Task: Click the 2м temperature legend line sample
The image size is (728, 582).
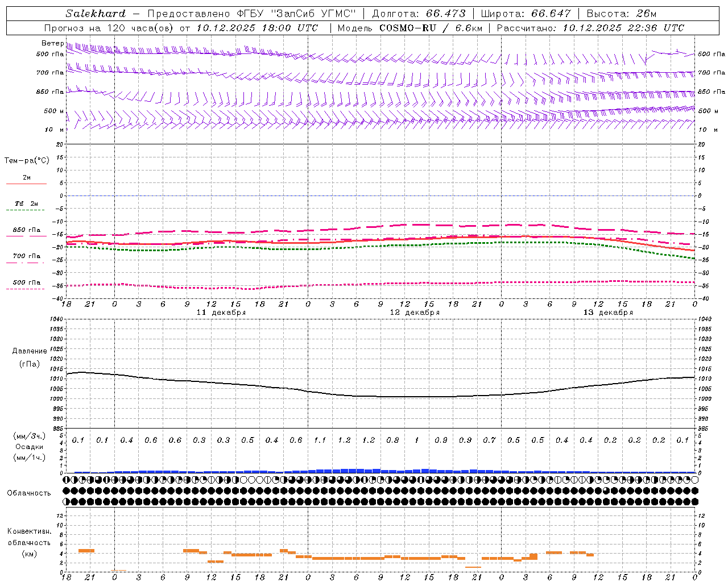Action: pos(26,184)
